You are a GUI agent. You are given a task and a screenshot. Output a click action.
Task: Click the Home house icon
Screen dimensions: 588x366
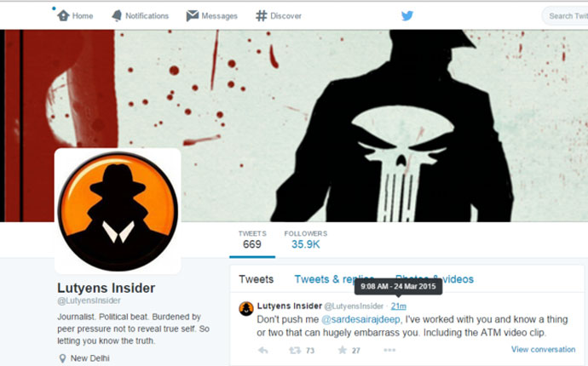tap(63, 15)
